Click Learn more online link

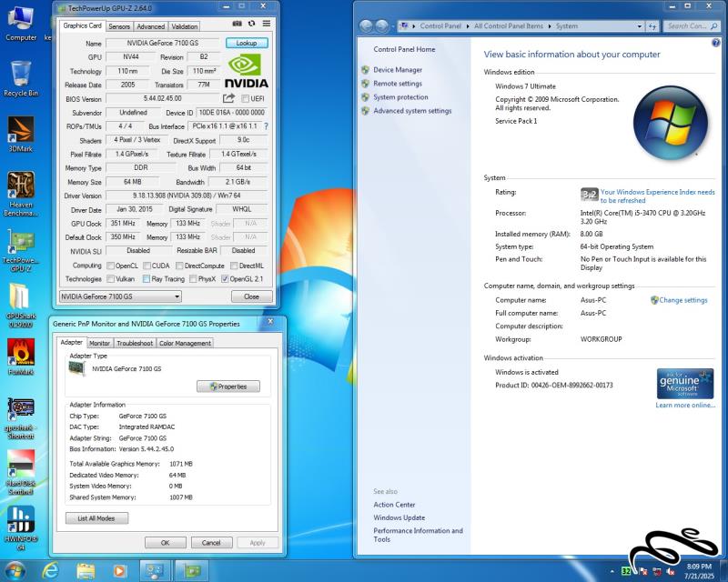pyautogui.click(x=685, y=406)
